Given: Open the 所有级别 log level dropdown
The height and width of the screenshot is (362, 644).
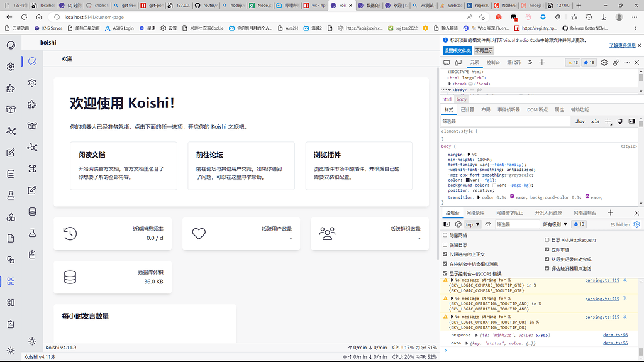Looking at the screenshot, I should pyautogui.click(x=555, y=224).
